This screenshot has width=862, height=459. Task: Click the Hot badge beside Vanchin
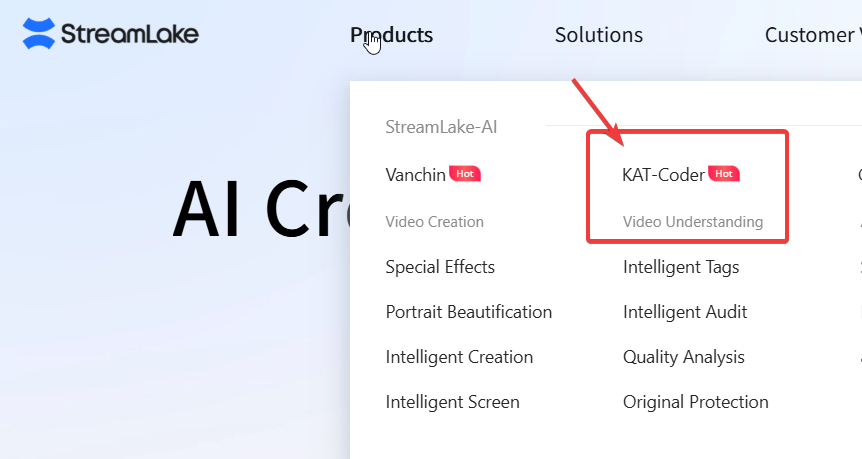pyautogui.click(x=465, y=174)
